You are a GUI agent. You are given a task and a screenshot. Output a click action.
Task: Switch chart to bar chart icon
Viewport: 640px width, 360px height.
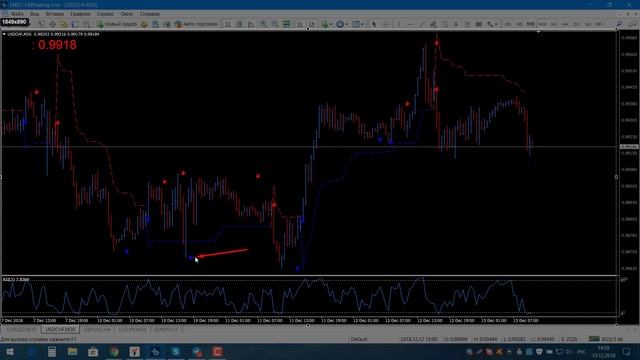pyautogui.click(x=228, y=24)
